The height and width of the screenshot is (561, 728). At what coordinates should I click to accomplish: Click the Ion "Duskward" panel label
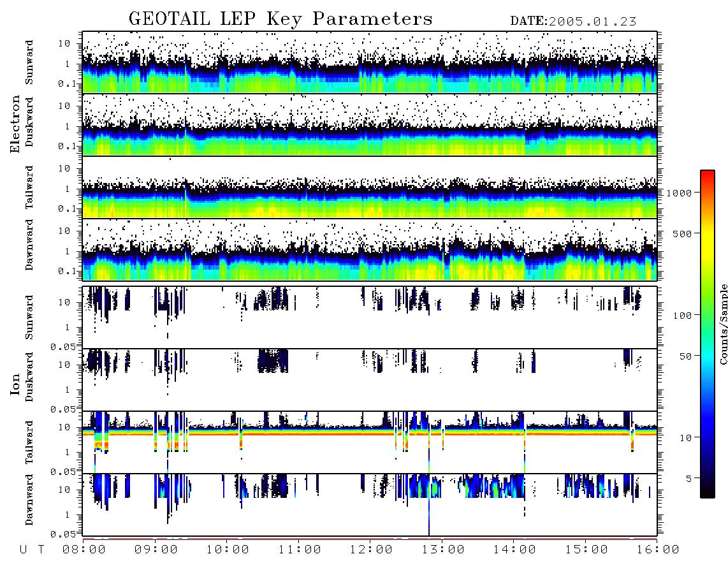pos(29,377)
